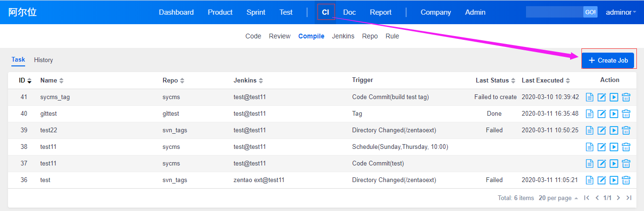The width and height of the screenshot is (644, 211).
Task: Go to the Dashboard menu
Action: click(x=176, y=12)
